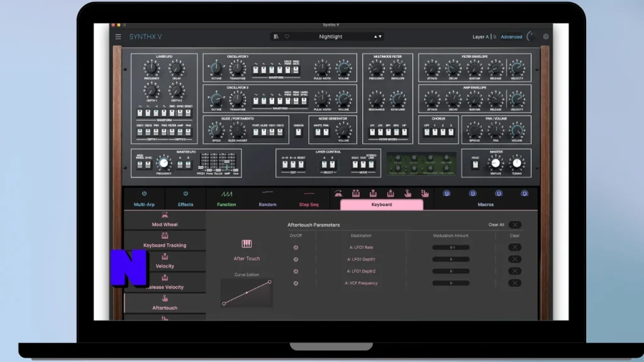Toggle Stereo Link mode switch
The height and width of the screenshot is (362, 644).
pos(371,165)
